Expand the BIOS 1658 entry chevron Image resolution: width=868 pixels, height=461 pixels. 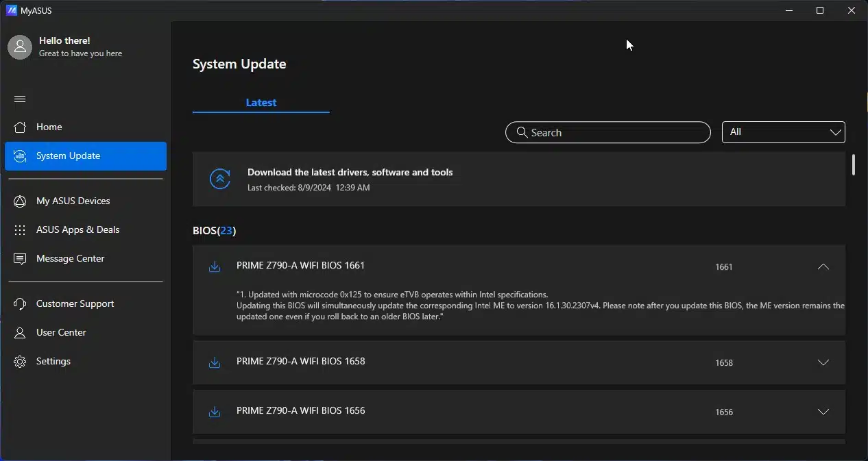[823, 362]
